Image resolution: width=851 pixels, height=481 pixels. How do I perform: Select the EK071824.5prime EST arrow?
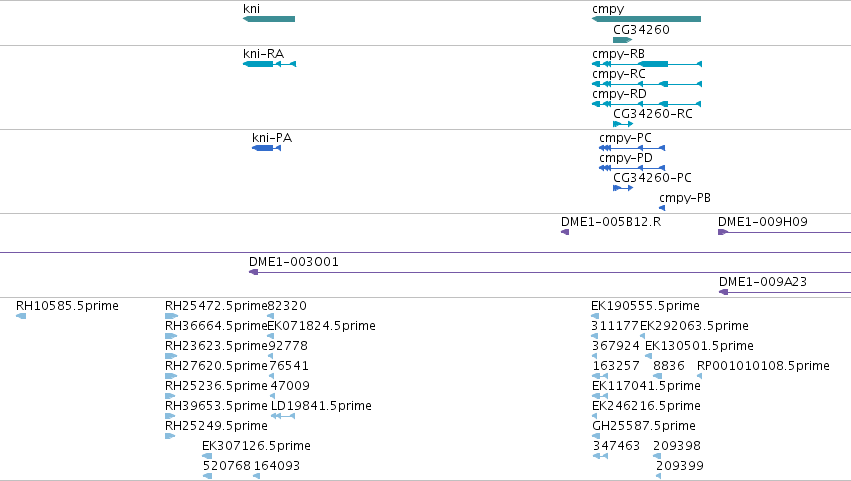coord(271,336)
